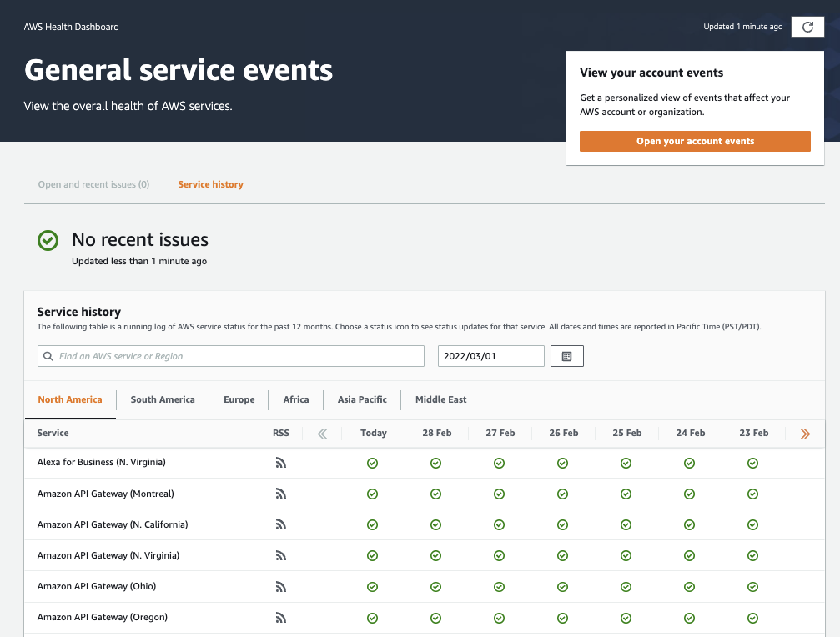
Task: Click the refresh icon button
Action: [x=807, y=27]
